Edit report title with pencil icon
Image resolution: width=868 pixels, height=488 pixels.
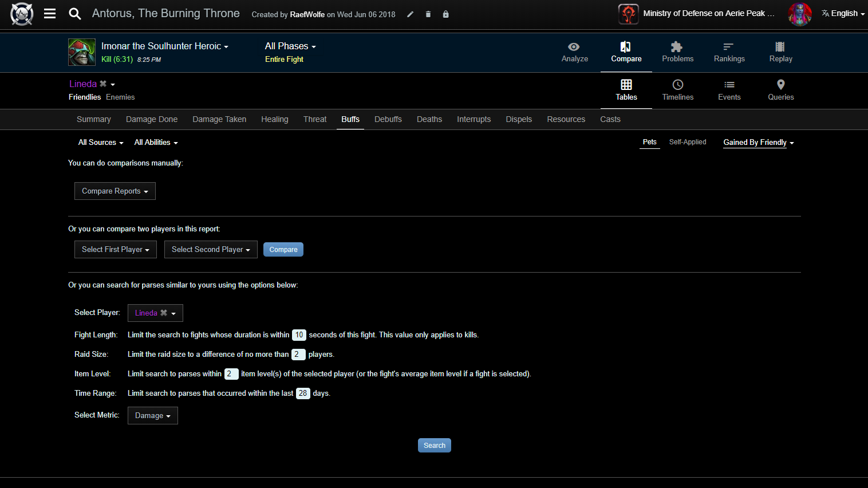point(410,14)
